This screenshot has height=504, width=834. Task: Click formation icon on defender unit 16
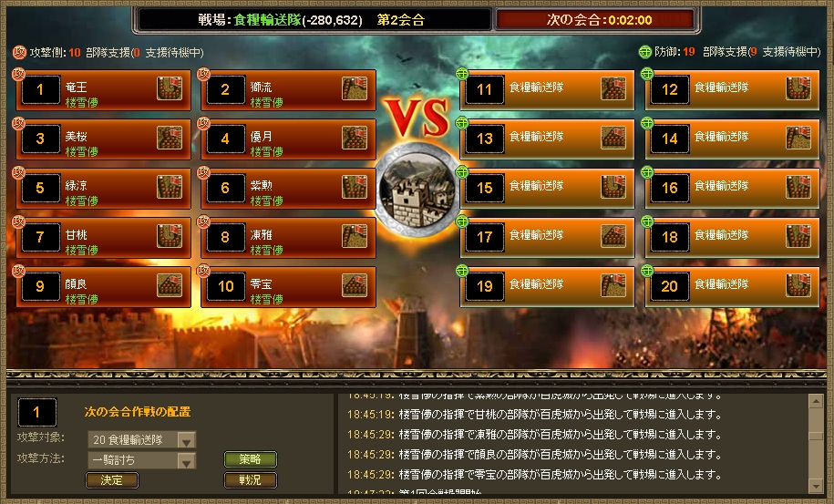[798, 187]
